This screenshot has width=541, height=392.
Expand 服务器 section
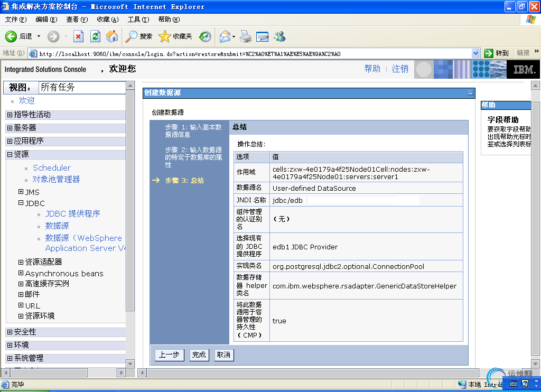10,128
